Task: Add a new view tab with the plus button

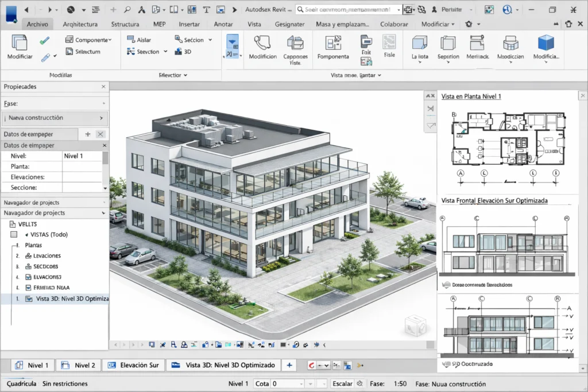Action: click(289, 365)
